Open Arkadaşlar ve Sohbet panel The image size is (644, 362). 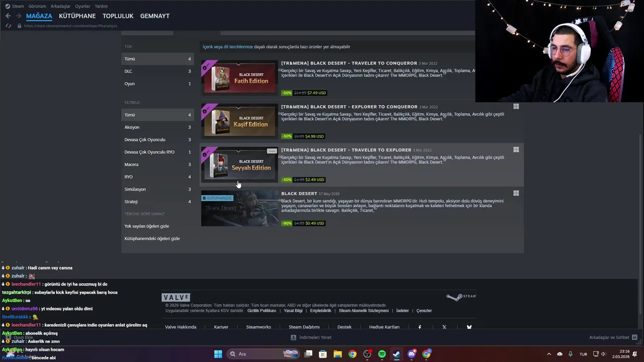613,337
